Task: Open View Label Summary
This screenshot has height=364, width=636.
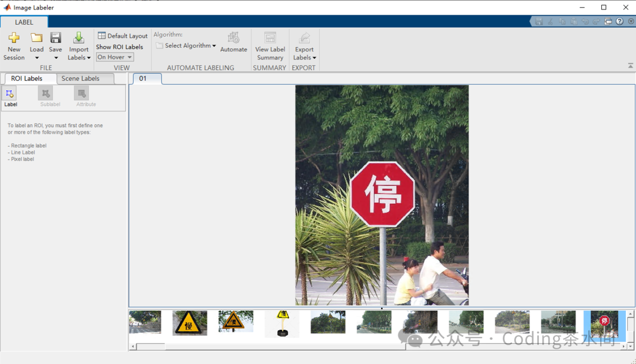Action: pos(270,47)
